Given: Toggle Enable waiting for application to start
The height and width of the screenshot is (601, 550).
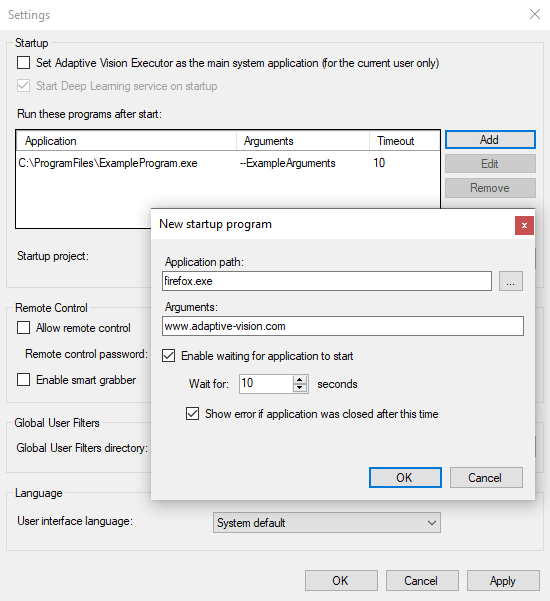Looking at the screenshot, I should click(x=169, y=356).
